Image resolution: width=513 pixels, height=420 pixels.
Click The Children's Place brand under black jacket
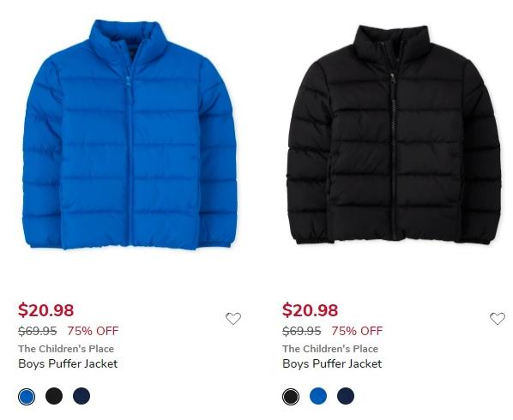pyautogui.click(x=330, y=349)
